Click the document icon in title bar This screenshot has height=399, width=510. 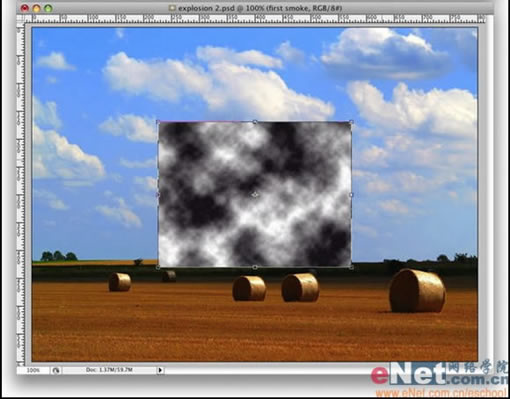point(172,8)
